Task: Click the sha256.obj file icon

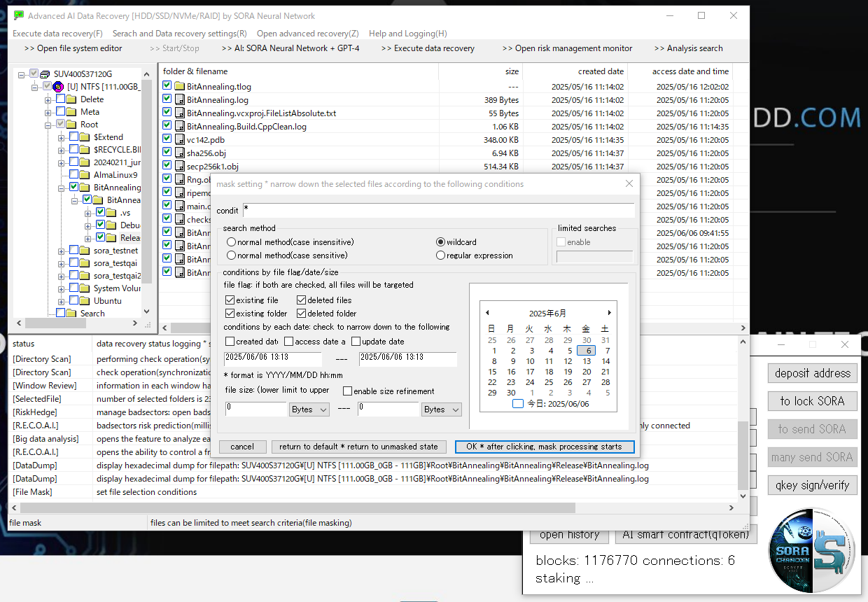Action: (179, 153)
